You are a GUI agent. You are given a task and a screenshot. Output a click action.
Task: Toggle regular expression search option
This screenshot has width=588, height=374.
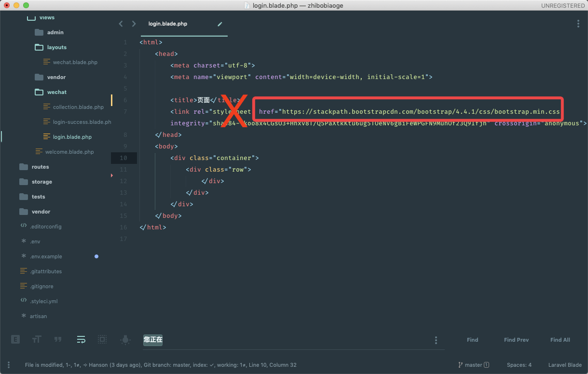(15, 340)
